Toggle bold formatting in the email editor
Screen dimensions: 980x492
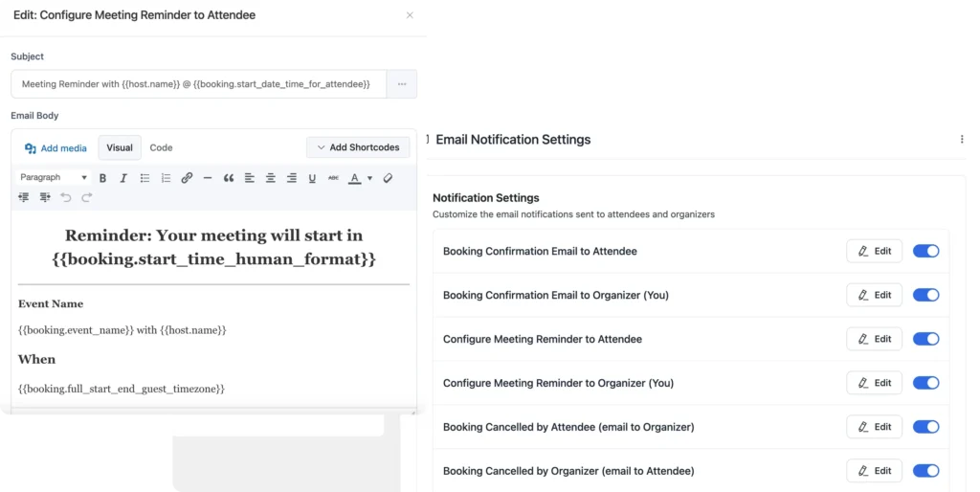[102, 178]
